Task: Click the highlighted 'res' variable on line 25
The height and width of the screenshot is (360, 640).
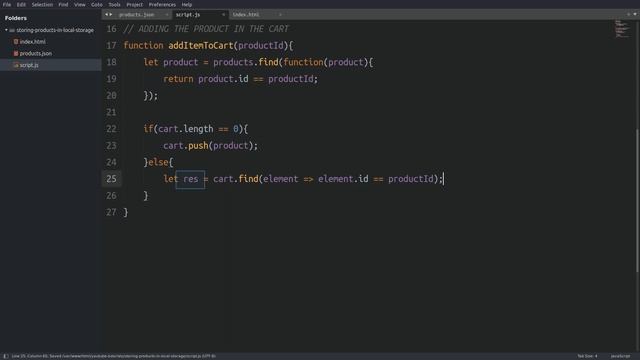Action: [x=190, y=179]
